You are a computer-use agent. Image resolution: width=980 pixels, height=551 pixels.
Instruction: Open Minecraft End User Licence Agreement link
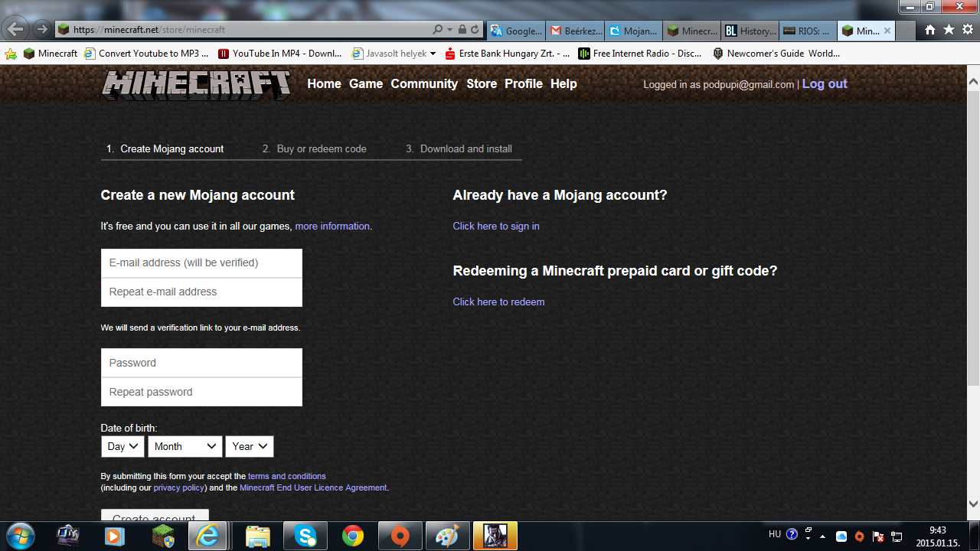[313, 487]
